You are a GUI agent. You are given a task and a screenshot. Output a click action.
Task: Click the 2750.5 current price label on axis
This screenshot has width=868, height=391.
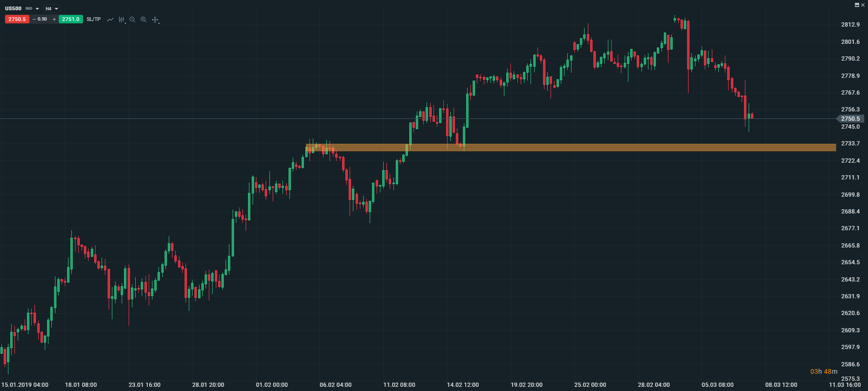(x=850, y=119)
